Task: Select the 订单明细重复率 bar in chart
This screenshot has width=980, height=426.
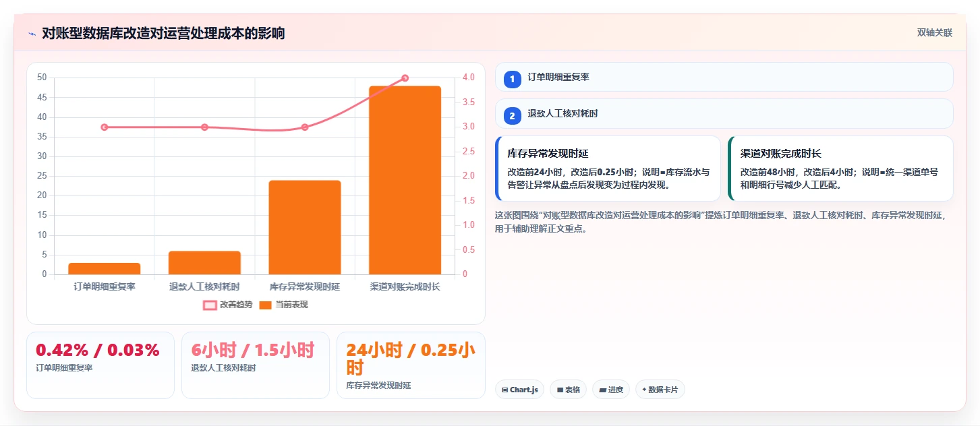Action: pos(105,268)
